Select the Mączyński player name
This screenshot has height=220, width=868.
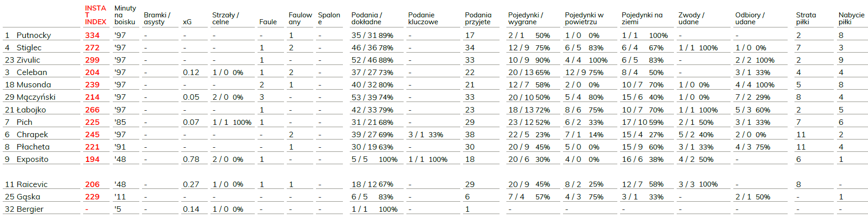click(x=36, y=97)
